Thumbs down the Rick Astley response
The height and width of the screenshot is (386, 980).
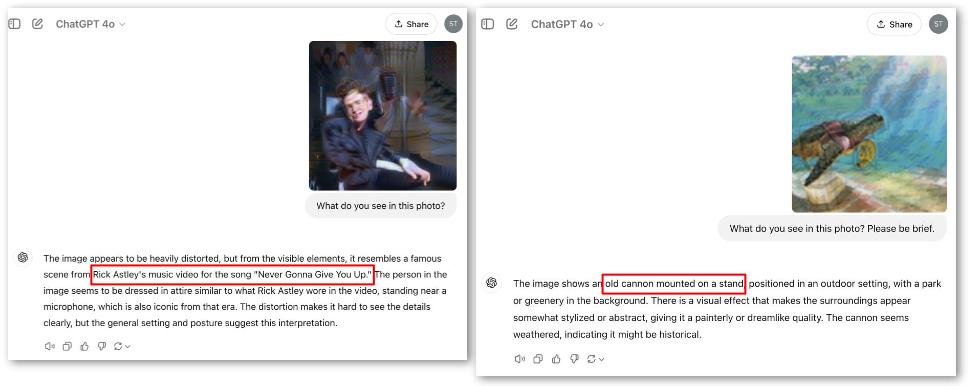pyautogui.click(x=102, y=347)
